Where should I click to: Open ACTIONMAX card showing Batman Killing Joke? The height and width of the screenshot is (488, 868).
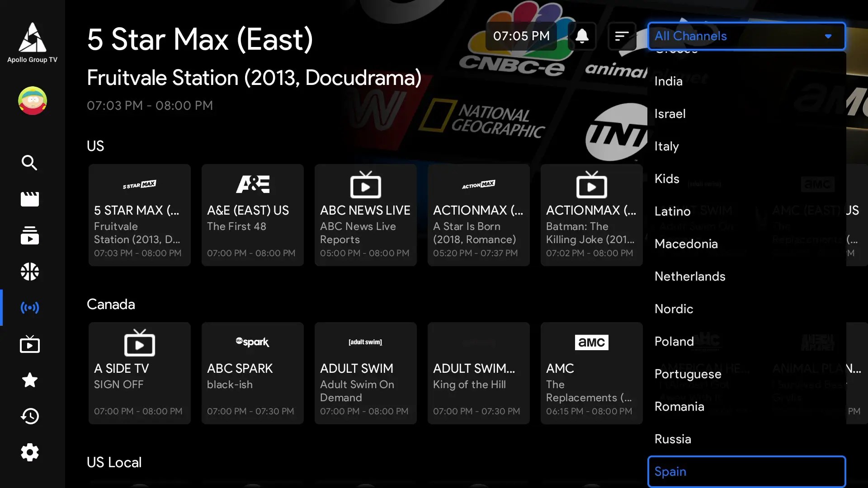coord(592,215)
